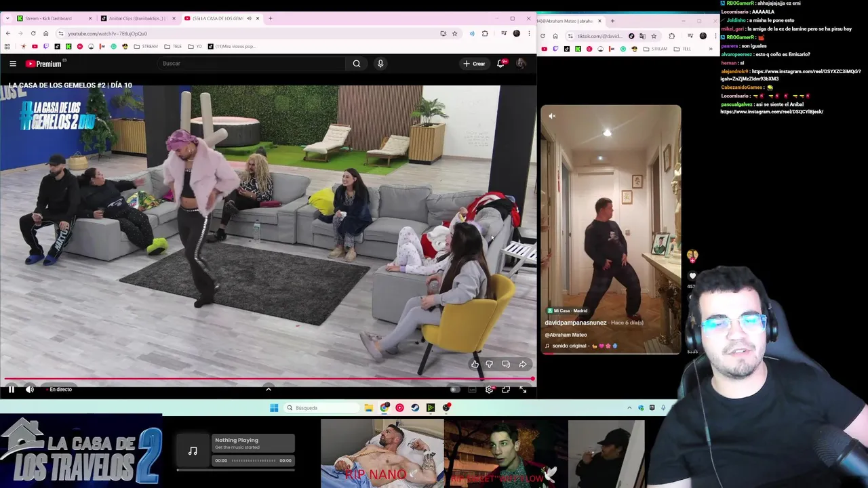This screenshot has height=488, width=868.
Task: Click the red live progress bar
Action: [x=269, y=379]
